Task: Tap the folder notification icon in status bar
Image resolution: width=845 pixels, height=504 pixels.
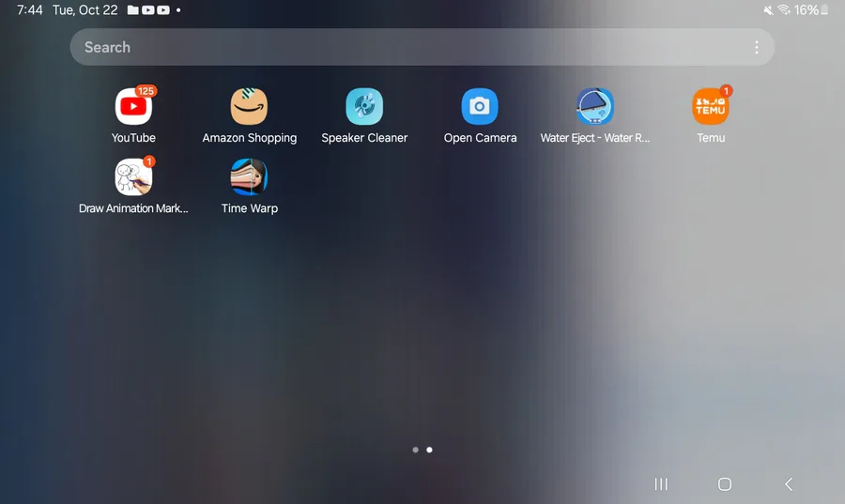Action: click(133, 10)
